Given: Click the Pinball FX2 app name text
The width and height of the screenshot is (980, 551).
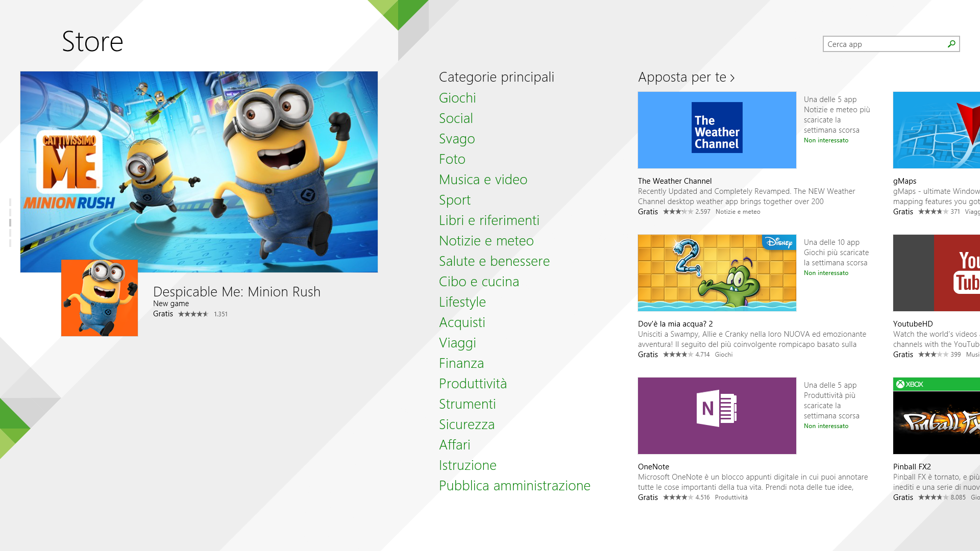Looking at the screenshot, I should point(912,467).
